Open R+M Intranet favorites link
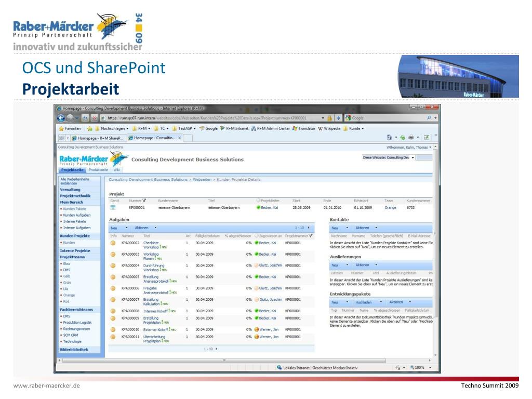This screenshot has height=399, width=532. click(x=234, y=129)
